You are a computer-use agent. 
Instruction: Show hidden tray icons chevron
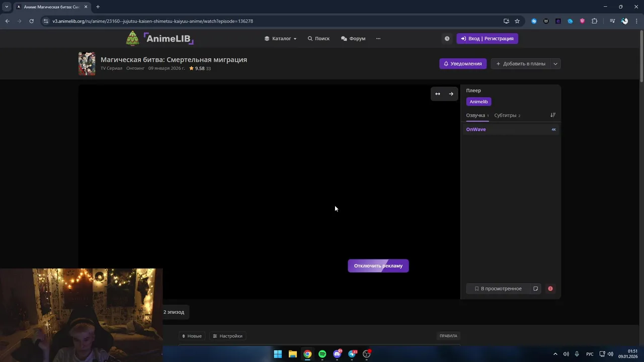(x=555, y=354)
